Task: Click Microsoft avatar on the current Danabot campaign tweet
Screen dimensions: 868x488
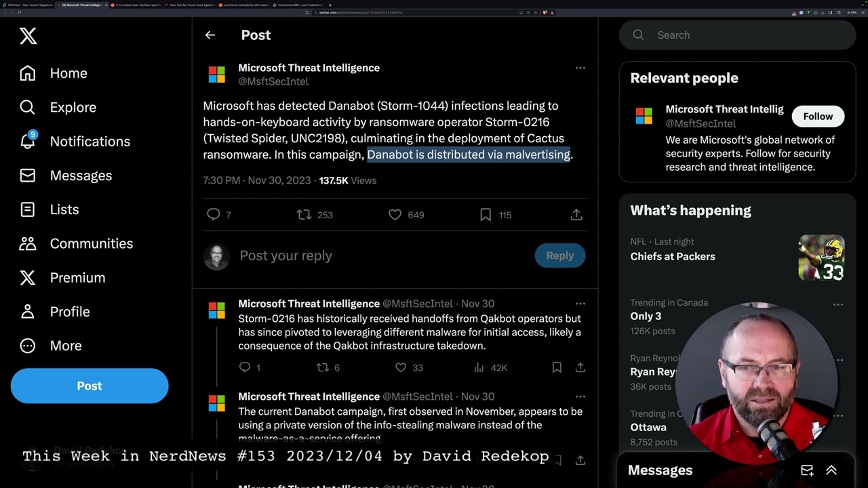Action: pyautogui.click(x=217, y=403)
